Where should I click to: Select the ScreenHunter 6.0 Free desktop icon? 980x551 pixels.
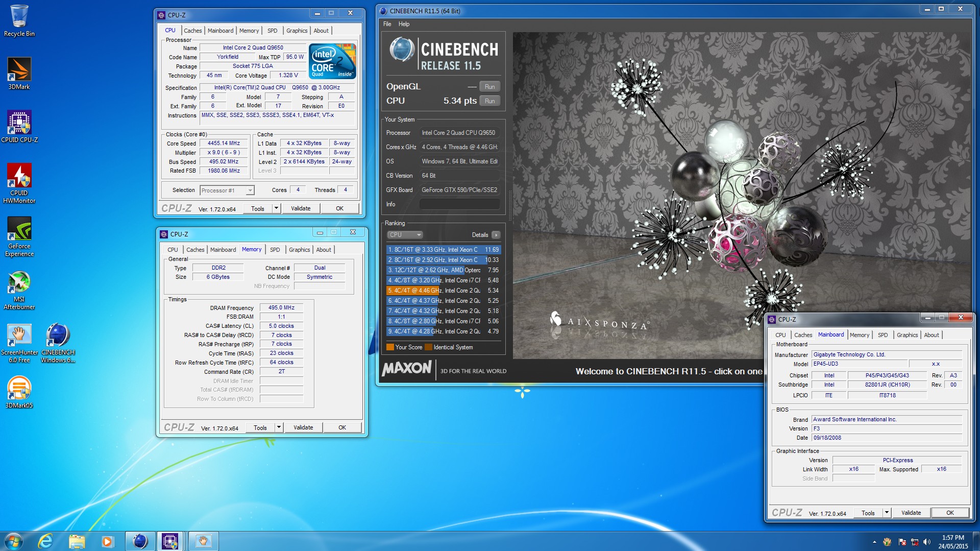tap(19, 343)
